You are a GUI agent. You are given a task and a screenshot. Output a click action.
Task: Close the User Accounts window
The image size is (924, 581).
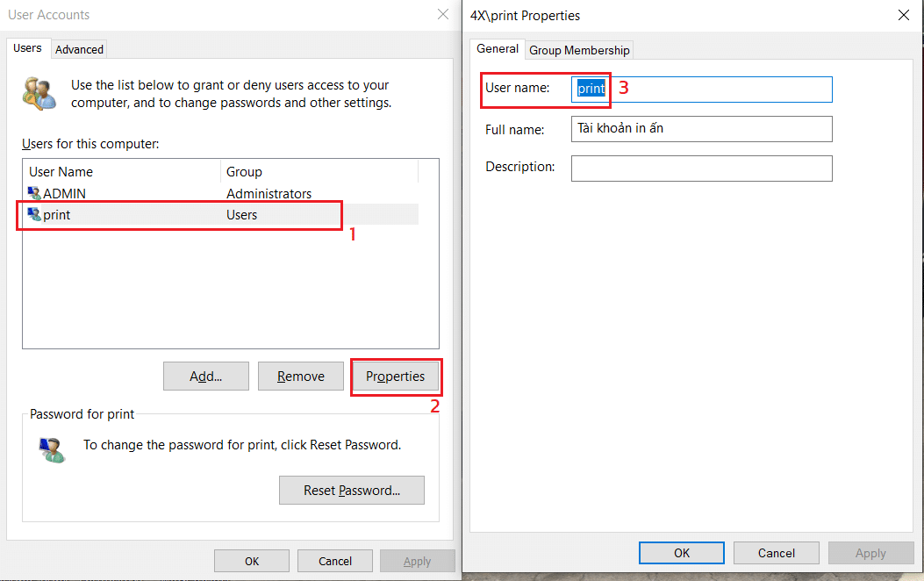point(442,15)
